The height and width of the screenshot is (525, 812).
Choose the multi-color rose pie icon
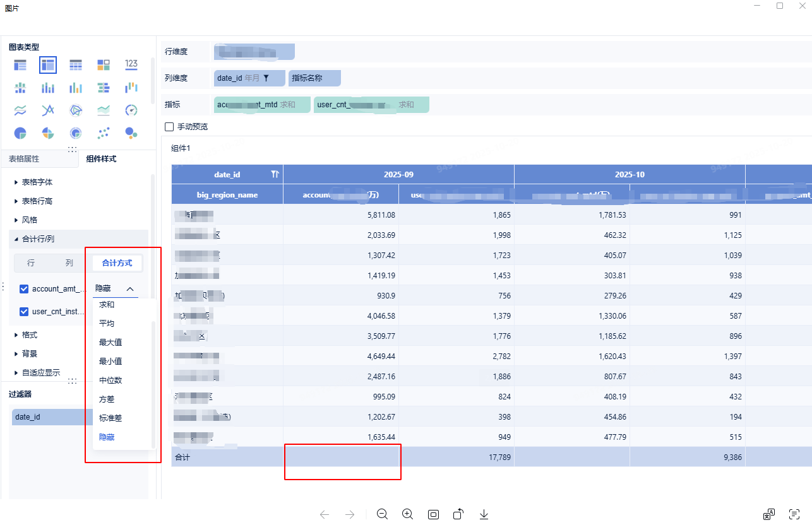(x=48, y=133)
